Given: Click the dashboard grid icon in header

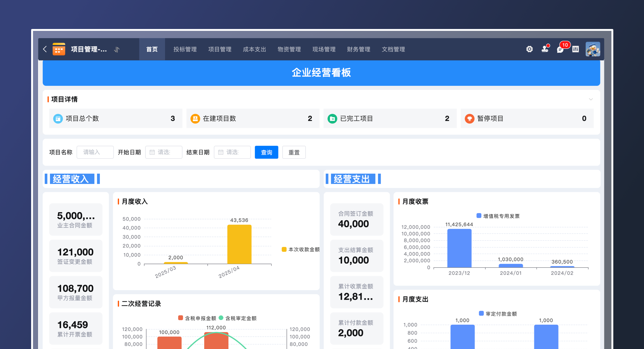Looking at the screenshot, I should tap(576, 49).
